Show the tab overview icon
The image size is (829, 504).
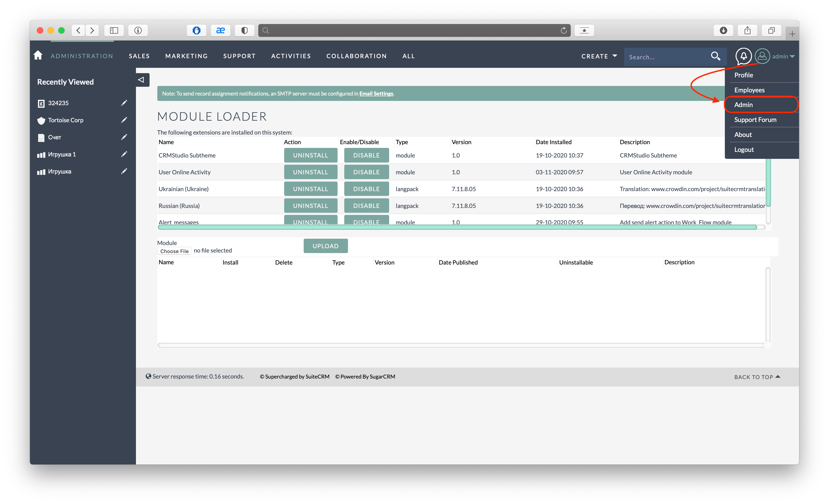click(x=772, y=30)
